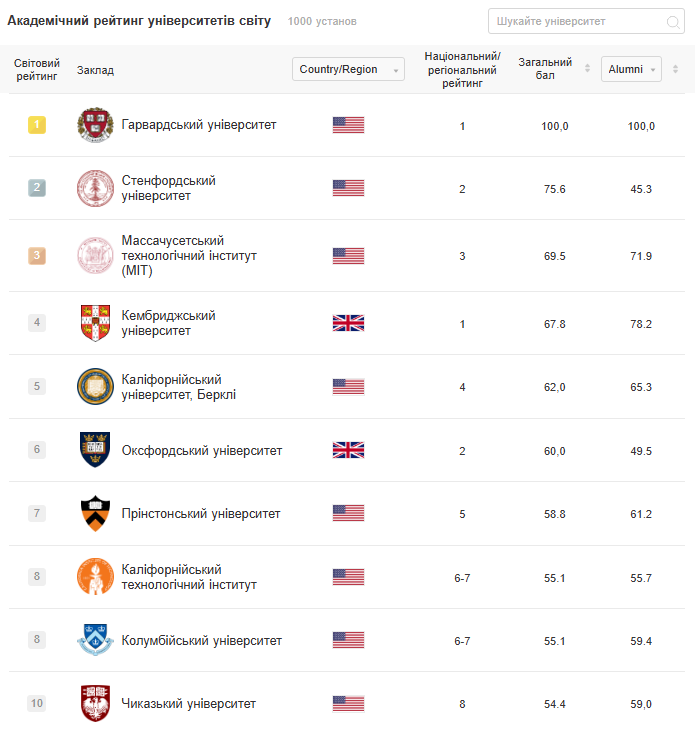This screenshot has height=734, width=695.
Task: Click the University of Chicago crest logo
Action: 94,703
